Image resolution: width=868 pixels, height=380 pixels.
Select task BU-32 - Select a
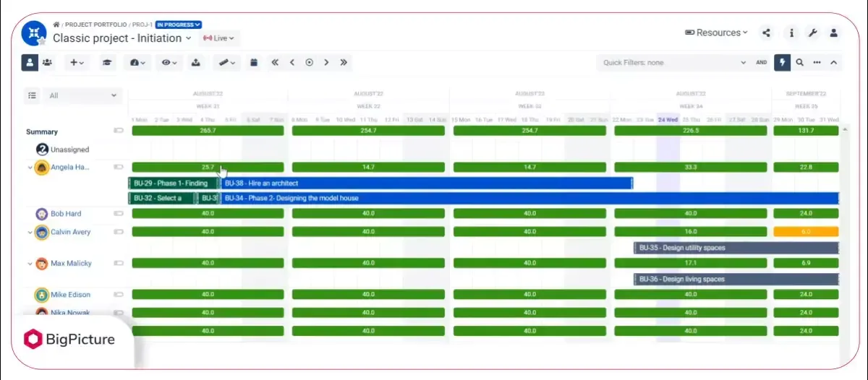(x=162, y=198)
